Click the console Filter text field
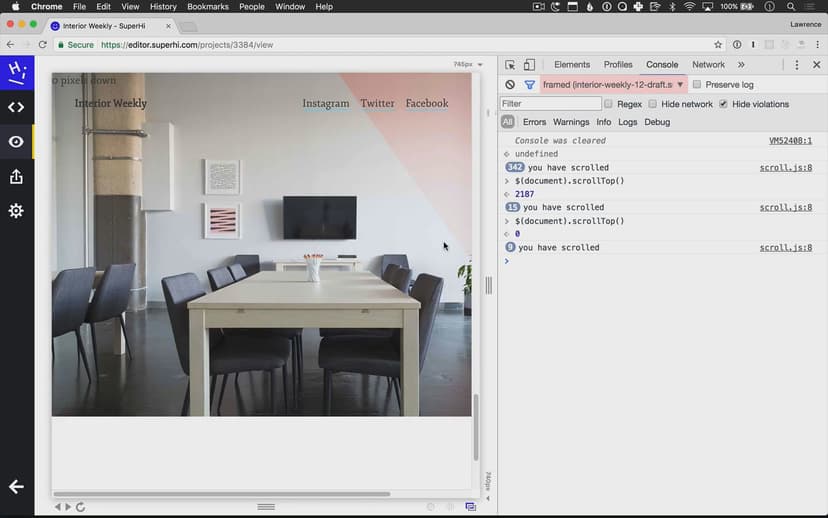Screen dimensions: 828x518 [x=550, y=104]
